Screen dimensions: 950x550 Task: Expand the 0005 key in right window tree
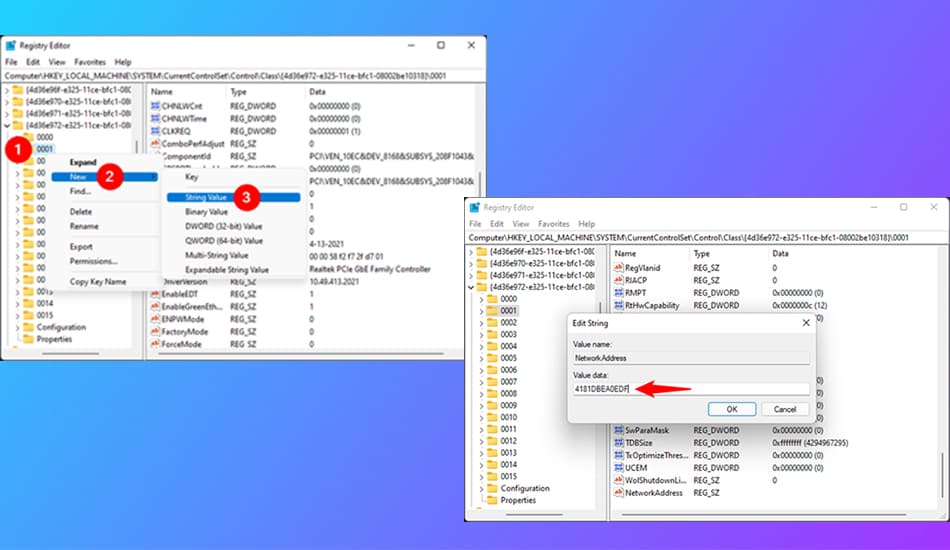(482, 358)
